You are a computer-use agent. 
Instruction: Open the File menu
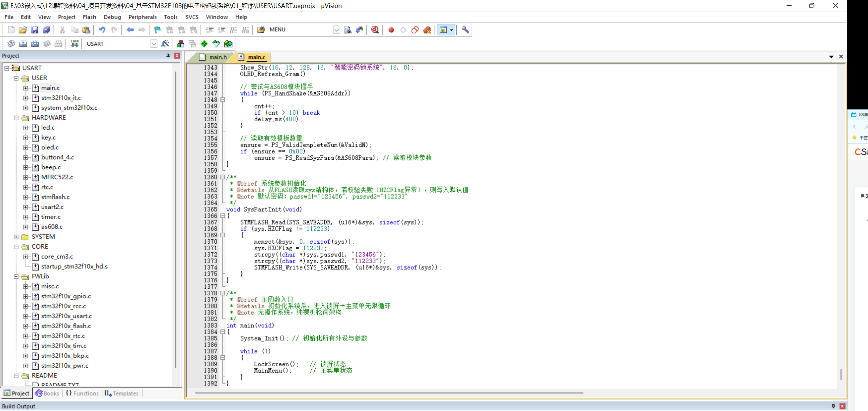tap(9, 17)
